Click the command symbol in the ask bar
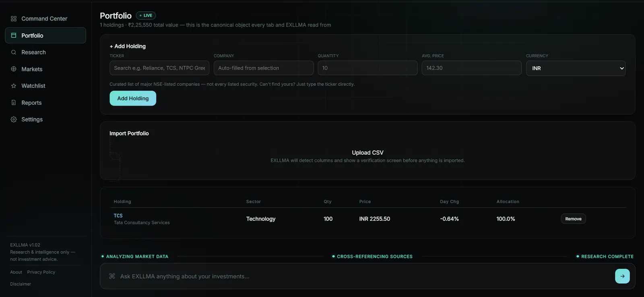The height and width of the screenshot is (297, 644). pos(112,276)
